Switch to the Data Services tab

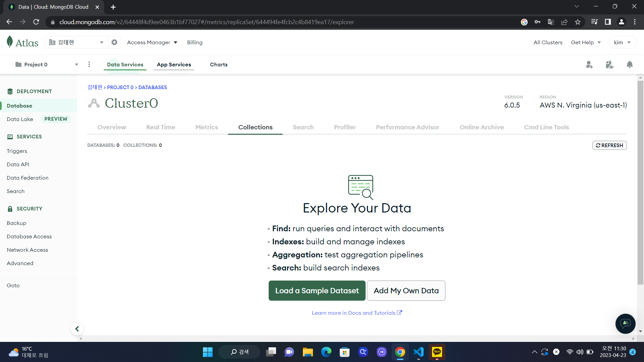(125, 64)
